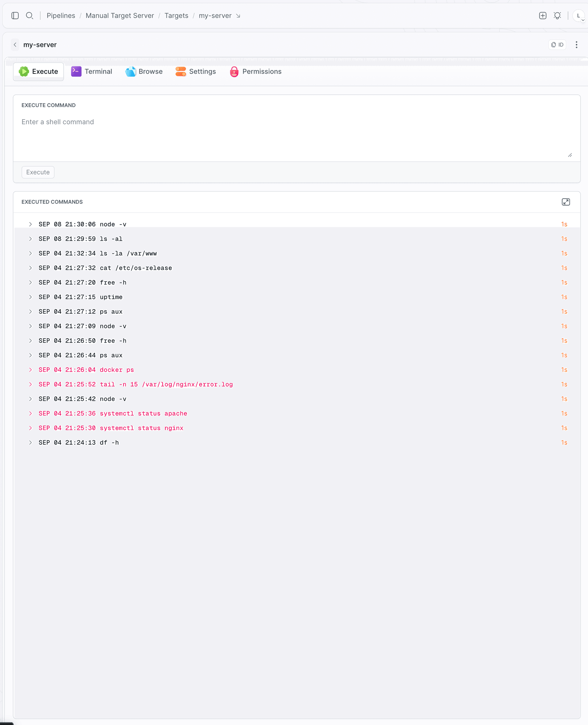
Task: Switch to the Terminal tab
Action: [x=92, y=71]
